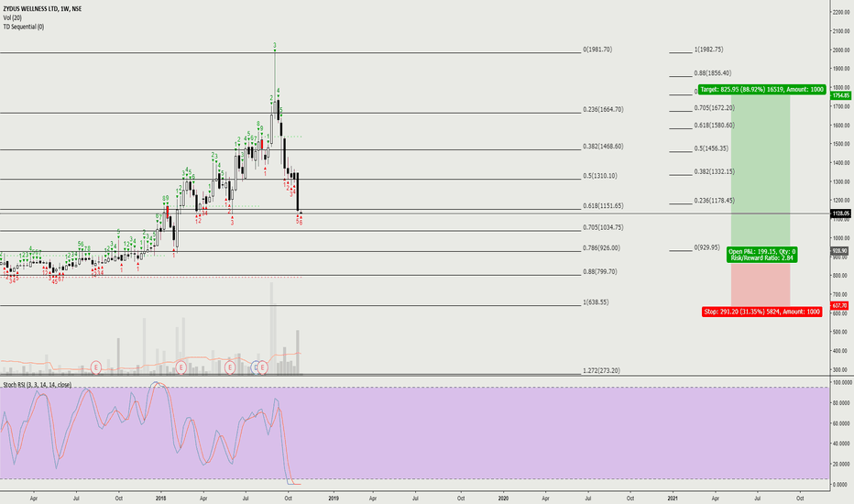Image resolution: width=854 pixels, height=504 pixels.
Task: Click the 2020 label on time axis
Action: (x=503, y=498)
